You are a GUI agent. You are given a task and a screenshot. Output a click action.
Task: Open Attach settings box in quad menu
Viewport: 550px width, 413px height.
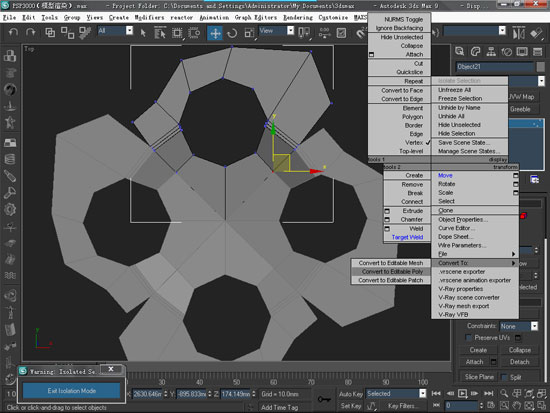pos(372,54)
